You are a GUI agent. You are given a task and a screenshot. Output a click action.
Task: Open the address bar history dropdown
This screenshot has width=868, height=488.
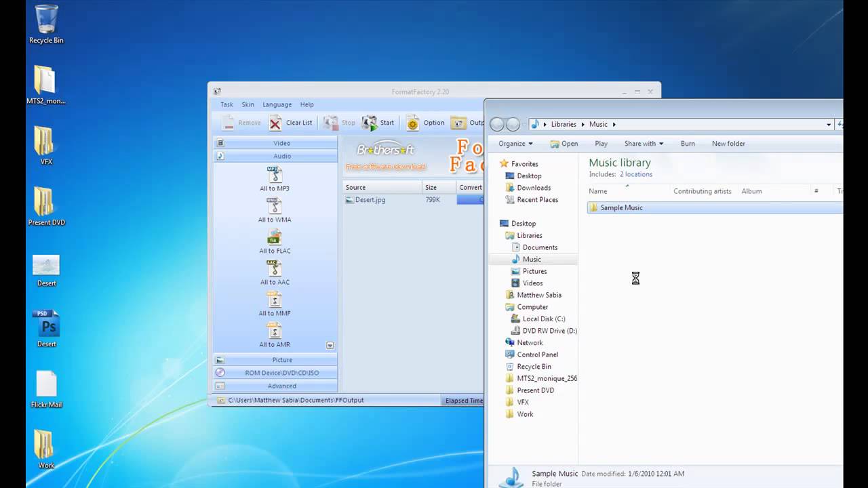pyautogui.click(x=829, y=125)
